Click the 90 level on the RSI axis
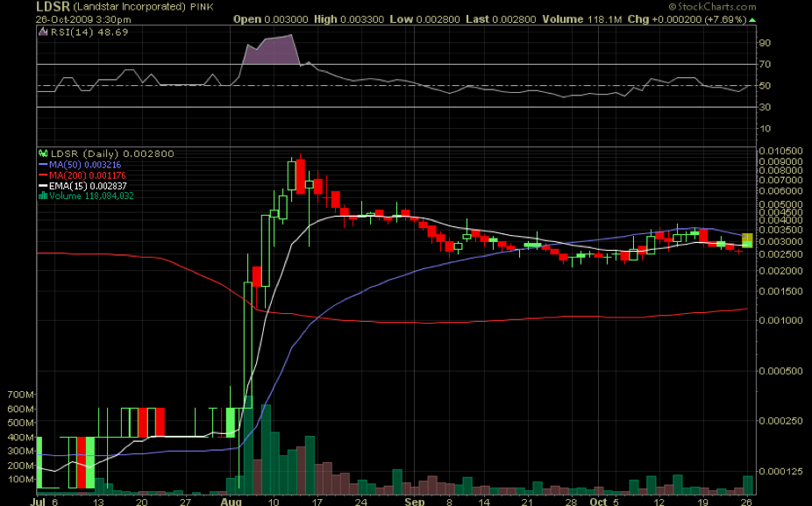 click(x=765, y=43)
